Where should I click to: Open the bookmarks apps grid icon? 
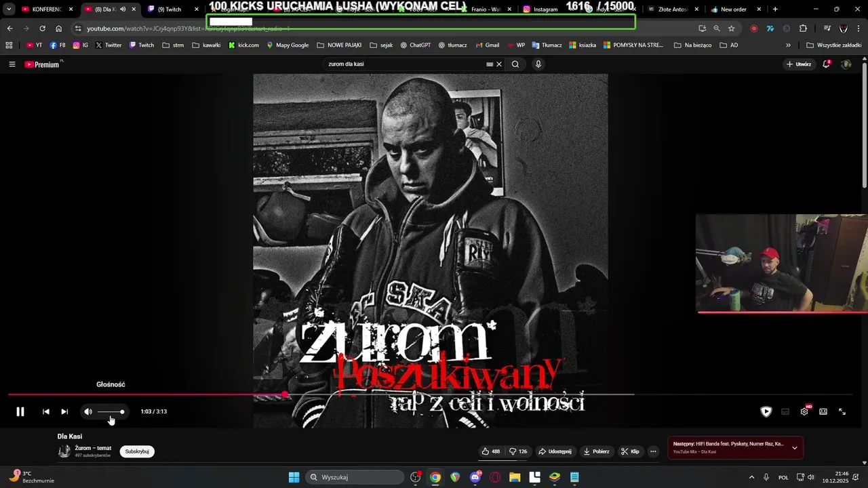point(9,45)
